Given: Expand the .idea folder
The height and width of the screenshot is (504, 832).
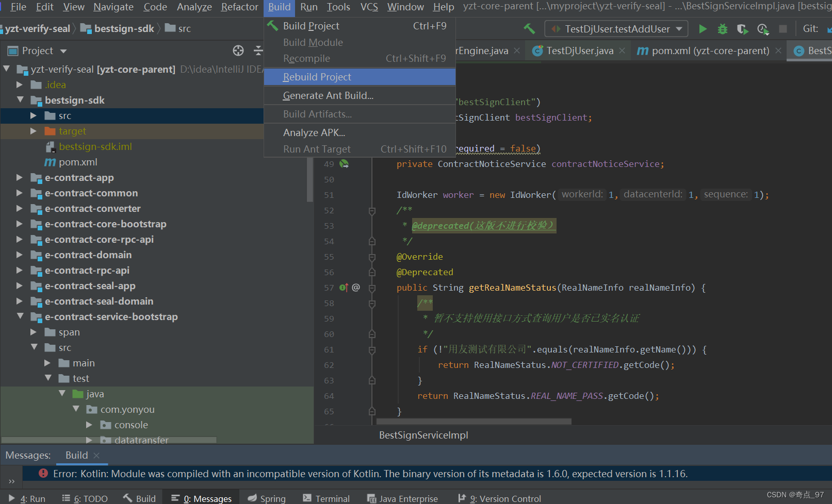Looking at the screenshot, I should point(20,85).
